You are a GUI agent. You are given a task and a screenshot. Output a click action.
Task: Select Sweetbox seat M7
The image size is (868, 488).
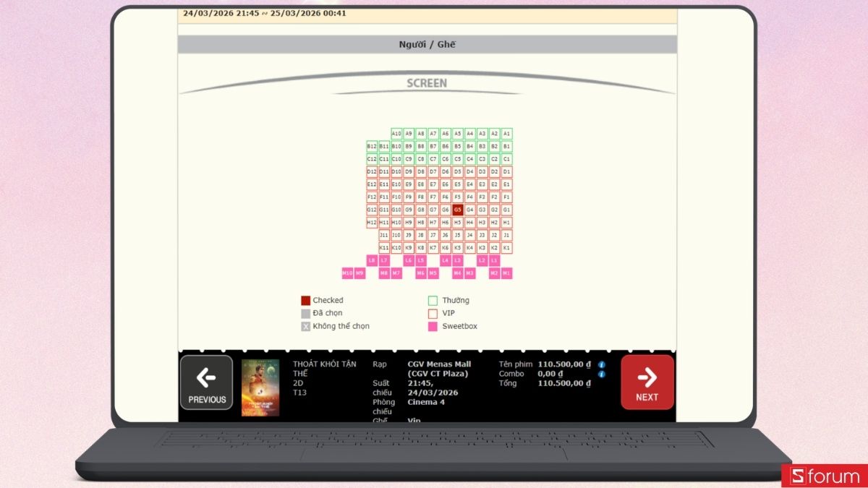[x=396, y=273]
